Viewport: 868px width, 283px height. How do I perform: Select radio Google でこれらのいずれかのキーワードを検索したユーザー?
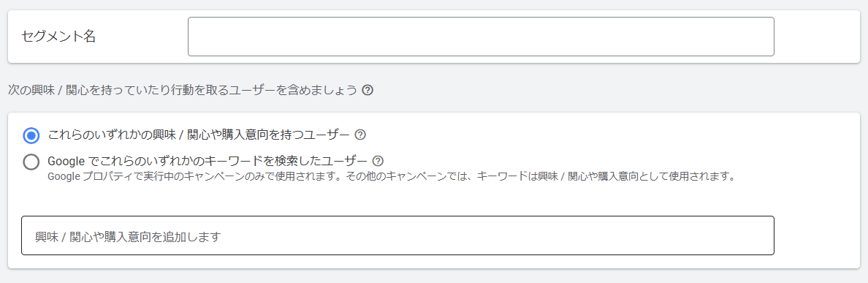pyautogui.click(x=31, y=162)
